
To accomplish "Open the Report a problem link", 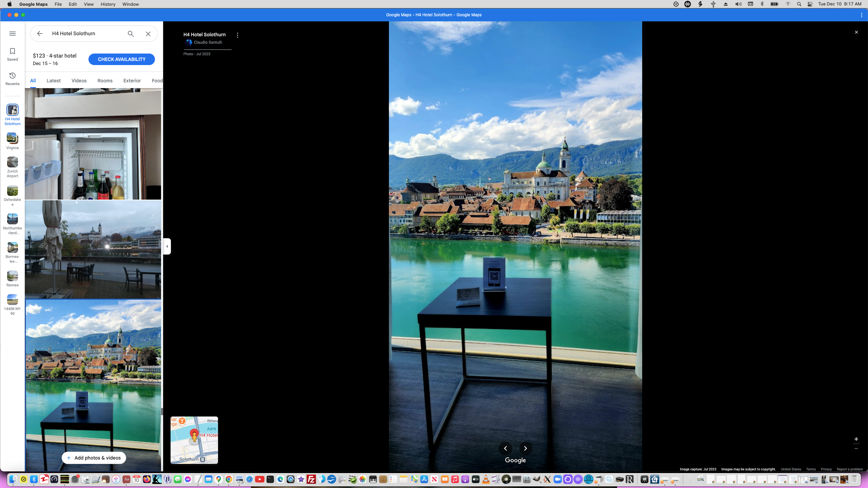I will 850,469.
